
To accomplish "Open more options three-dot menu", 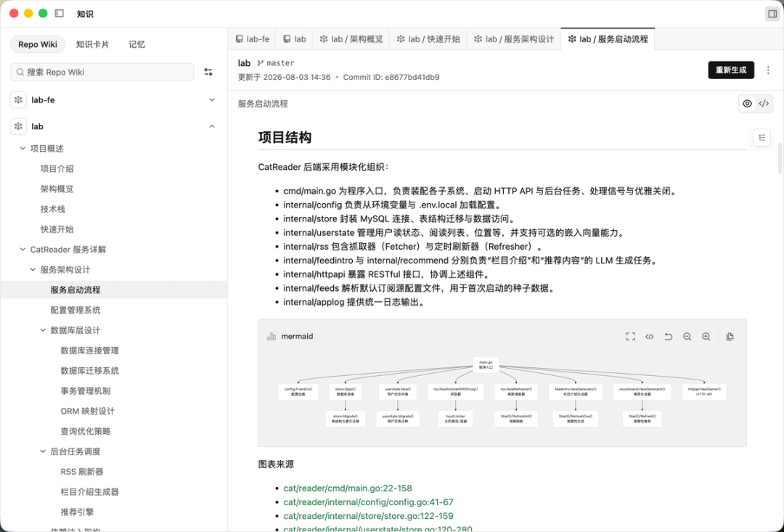I will 768,70.
